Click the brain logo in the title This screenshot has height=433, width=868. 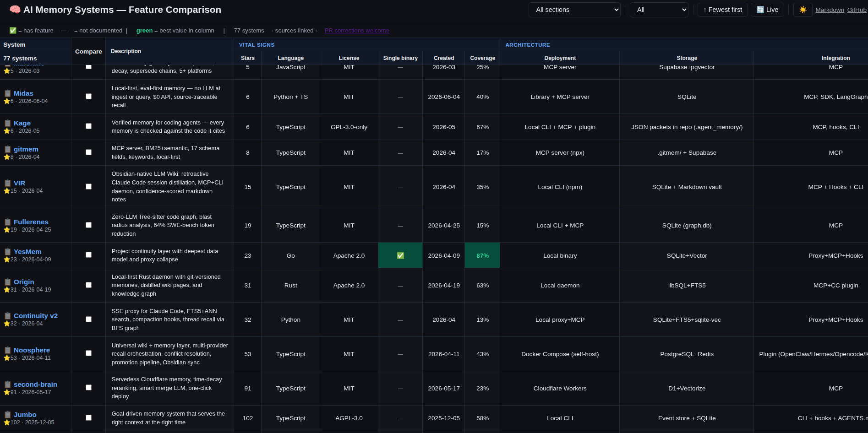15,10
